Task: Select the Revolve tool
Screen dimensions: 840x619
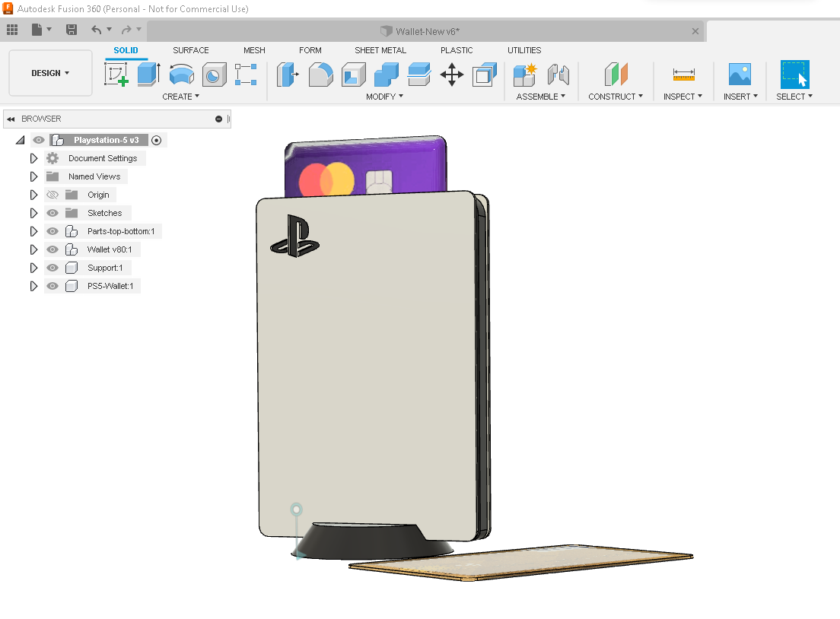Action: click(182, 74)
